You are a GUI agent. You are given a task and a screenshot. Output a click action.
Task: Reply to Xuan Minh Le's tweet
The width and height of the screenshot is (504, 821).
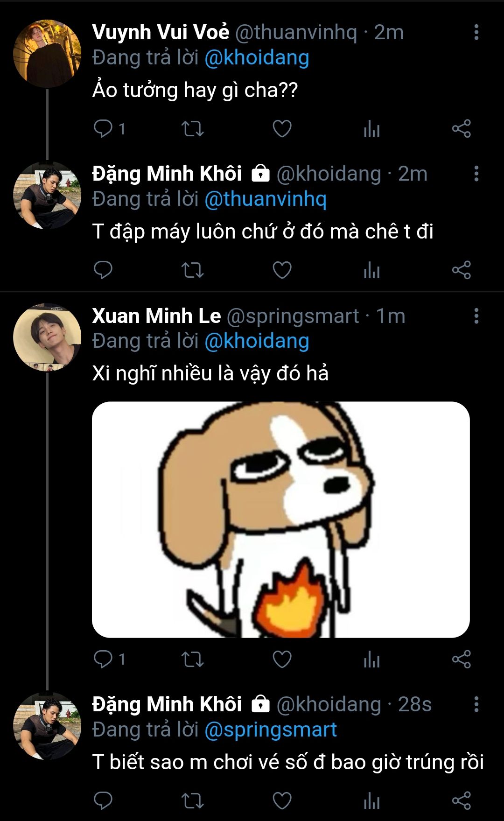[103, 660]
